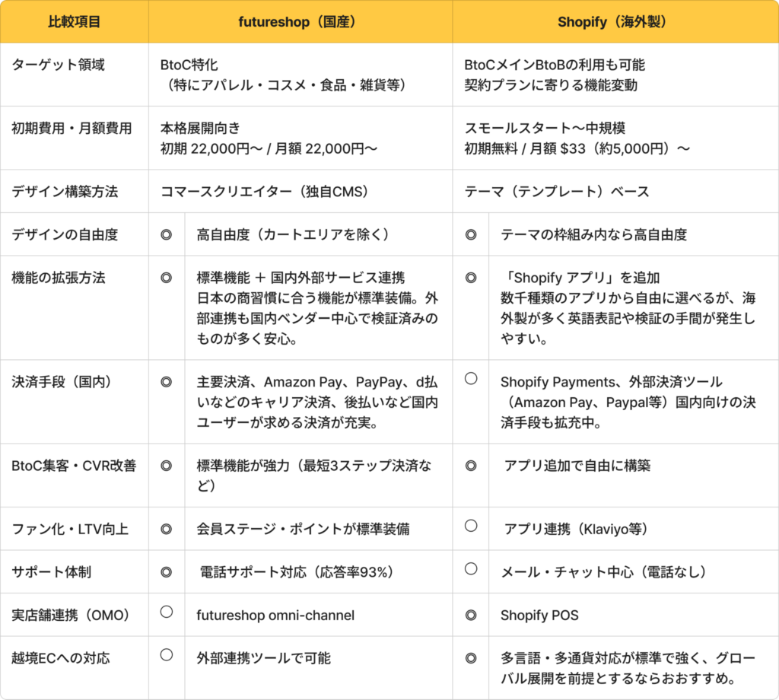Click Shopify single-circle mark in 決済手段（国内） row

[x=471, y=379]
